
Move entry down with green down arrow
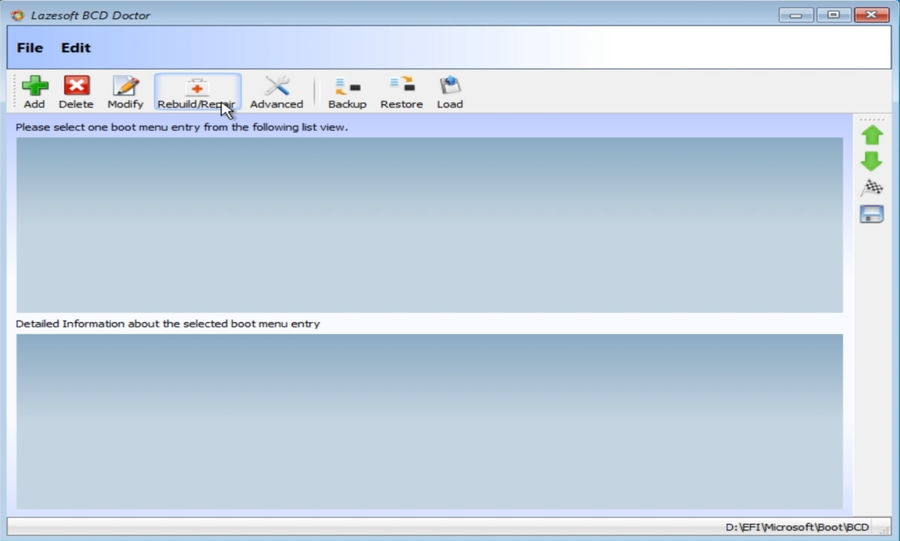871,162
